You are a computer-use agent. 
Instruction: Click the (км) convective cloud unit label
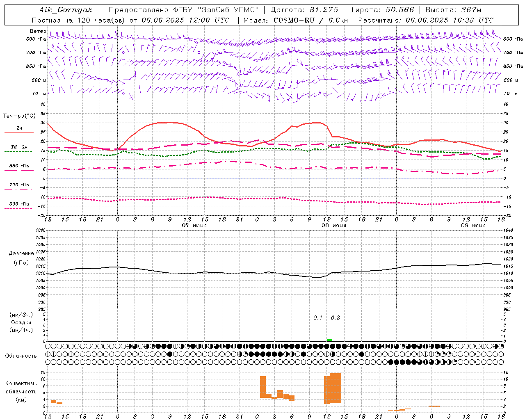pos(21,399)
